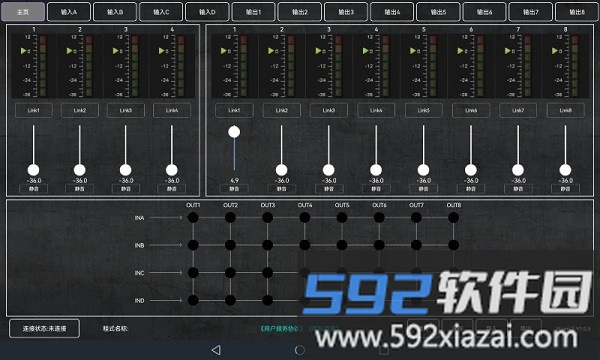
Task: Mute output channel 1 with 静音
Action: (x=234, y=189)
